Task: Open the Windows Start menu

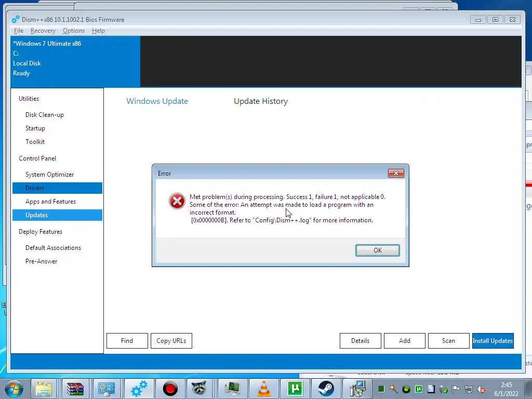Action: tap(14, 389)
